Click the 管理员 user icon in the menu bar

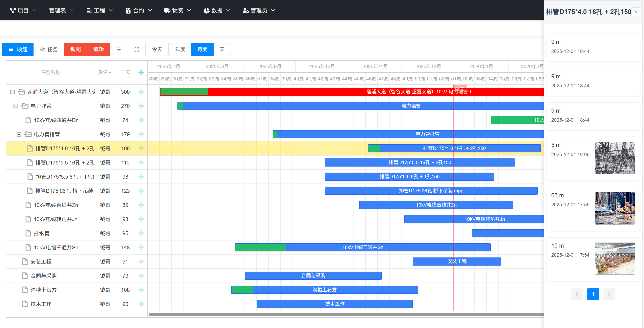245,10
